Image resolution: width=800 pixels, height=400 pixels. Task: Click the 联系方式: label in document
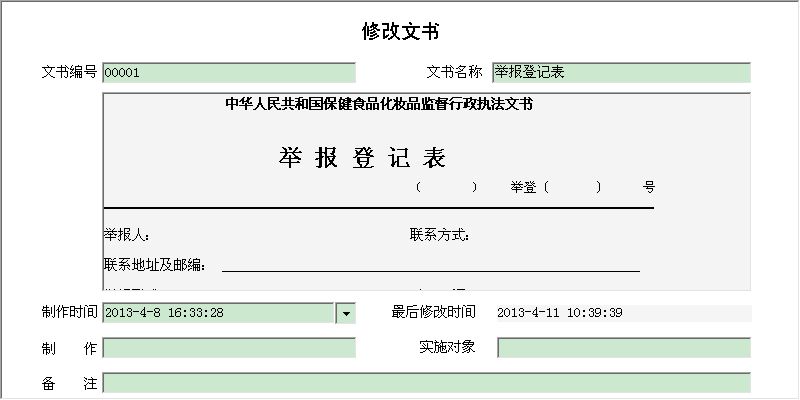pyautogui.click(x=439, y=235)
